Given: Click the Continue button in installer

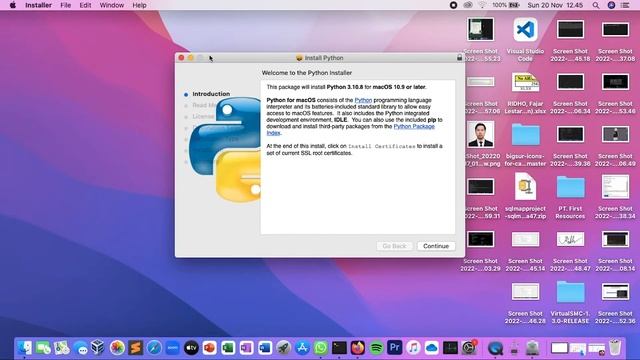Looking at the screenshot, I should pos(436,246).
